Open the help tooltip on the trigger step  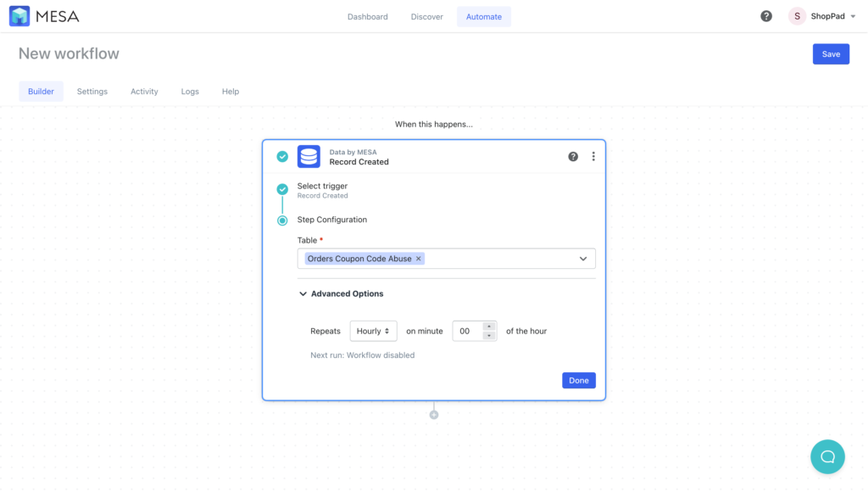[x=575, y=156]
